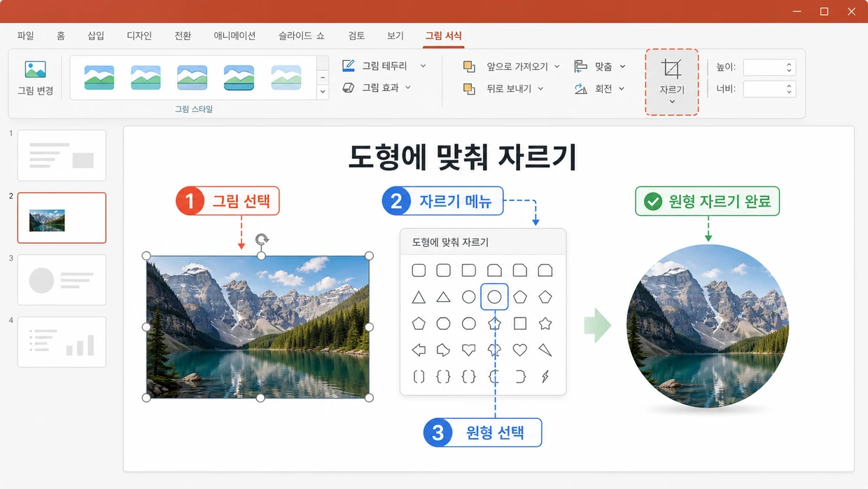Choose the five-point star shape
Screen dimensions: 868x489
pyautogui.click(x=545, y=324)
